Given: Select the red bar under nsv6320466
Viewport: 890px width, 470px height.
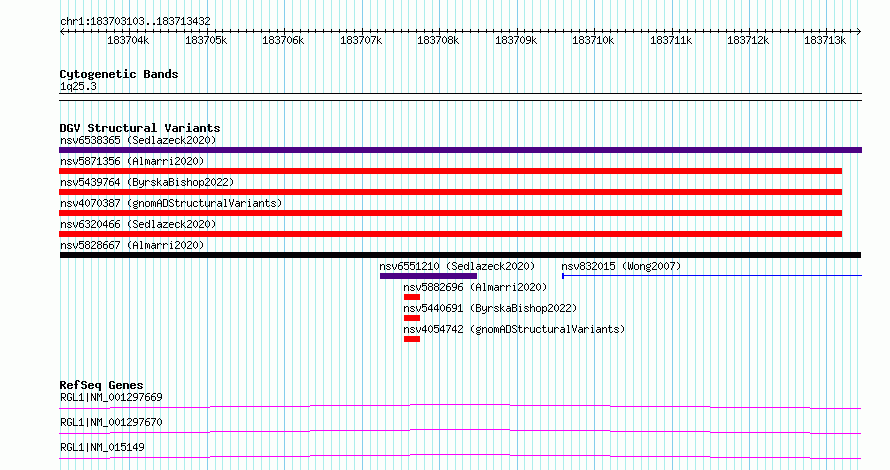Looking at the screenshot, I should 451,234.
